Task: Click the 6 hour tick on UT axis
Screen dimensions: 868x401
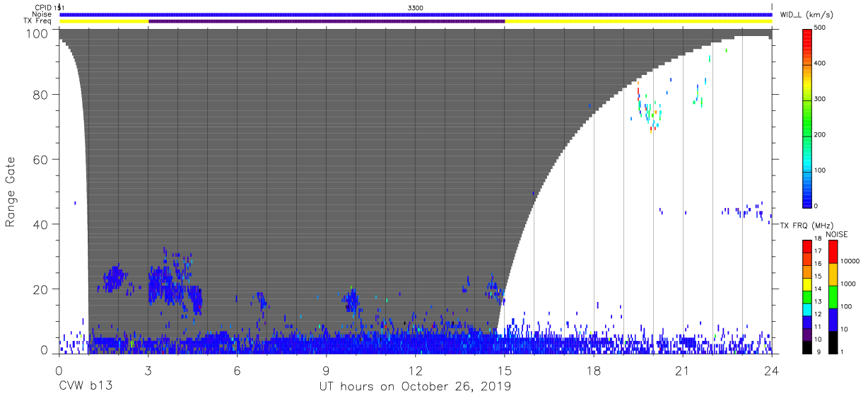Action: coord(237,371)
